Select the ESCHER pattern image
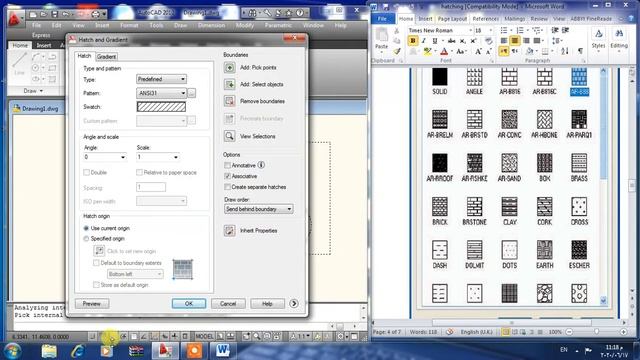This screenshot has width=640, height=360. (579, 250)
